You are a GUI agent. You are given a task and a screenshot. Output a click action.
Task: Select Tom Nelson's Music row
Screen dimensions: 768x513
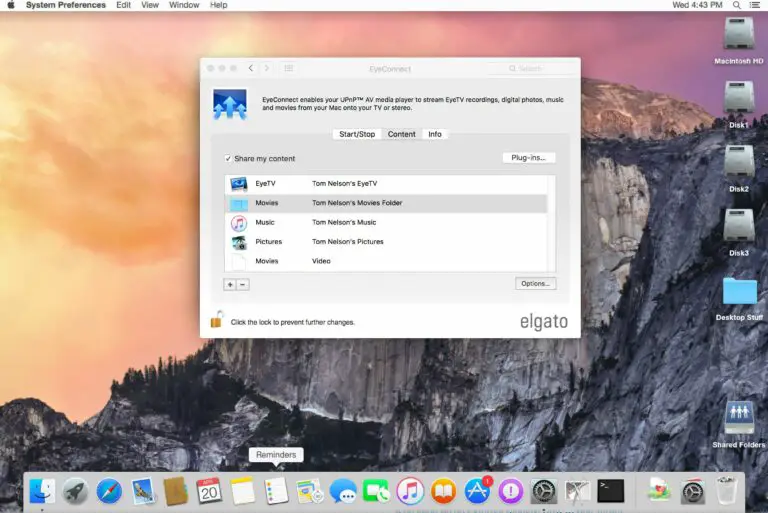(x=386, y=222)
